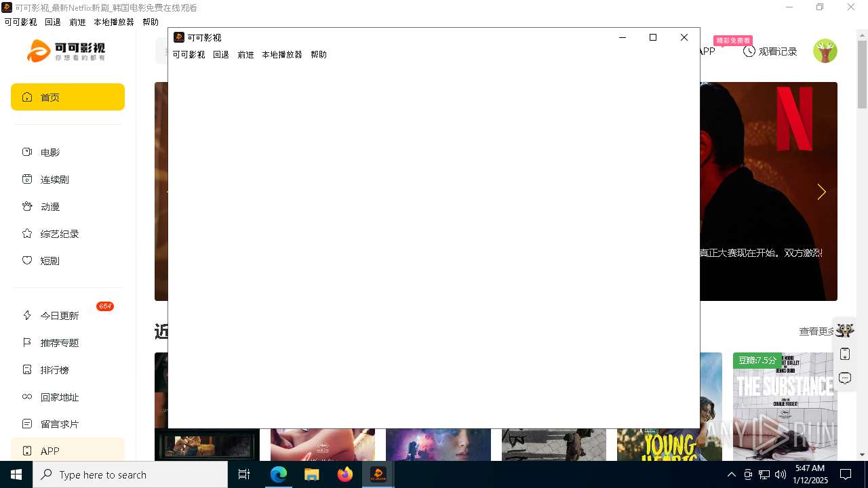Click the 排行榜 ranking icon
The height and width of the screenshot is (488, 868).
point(27,370)
